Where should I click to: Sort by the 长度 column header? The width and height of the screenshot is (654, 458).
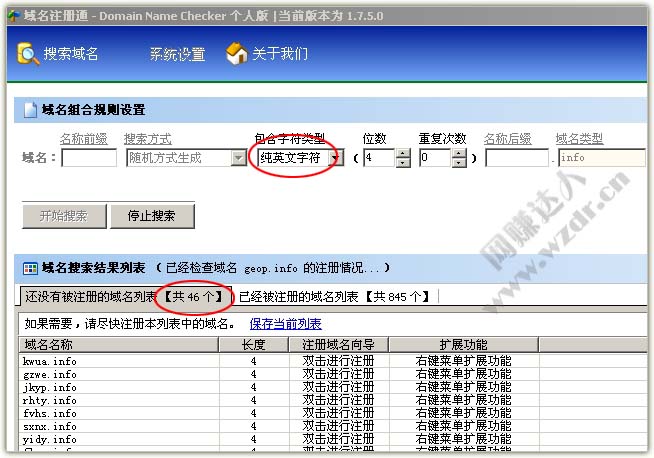pyautogui.click(x=254, y=345)
